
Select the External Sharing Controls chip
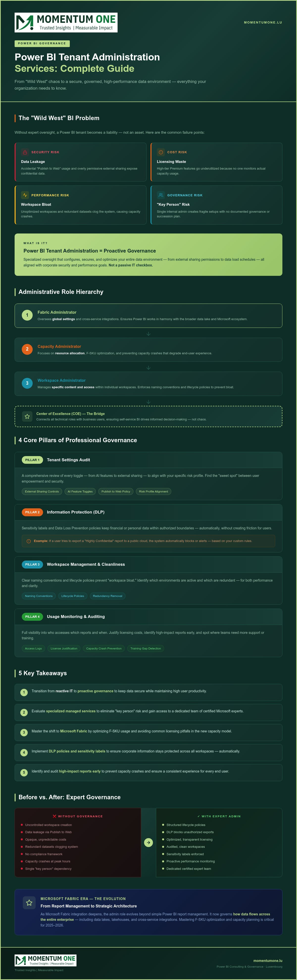click(42, 491)
